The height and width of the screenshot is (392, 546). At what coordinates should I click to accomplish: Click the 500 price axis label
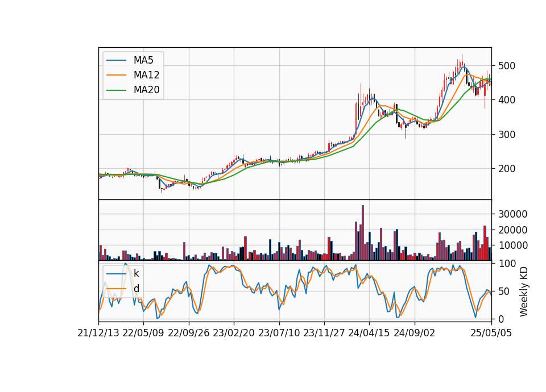point(507,66)
